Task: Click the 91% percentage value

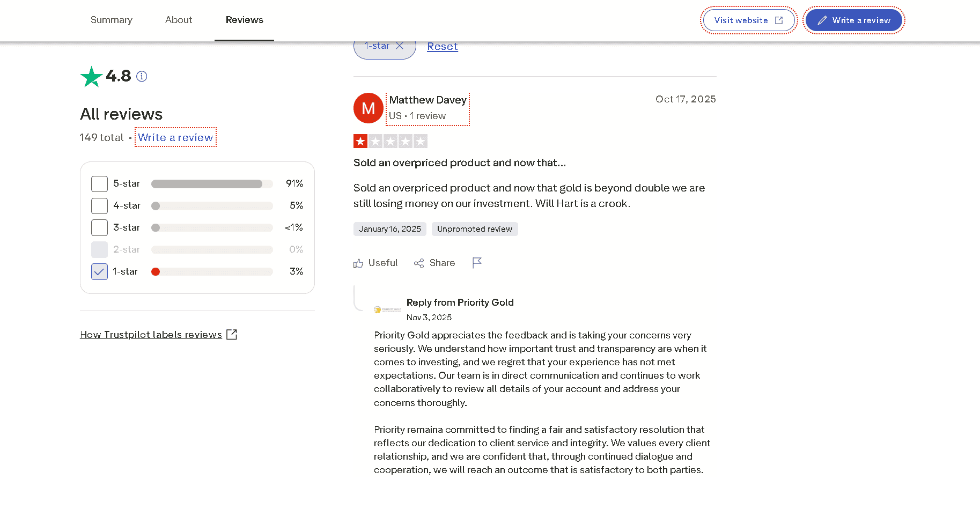Action: 294,183
